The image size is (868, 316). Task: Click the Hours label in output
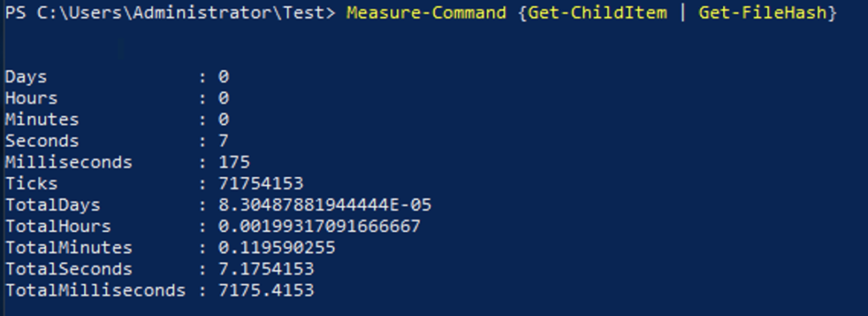[x=31, y=98]
